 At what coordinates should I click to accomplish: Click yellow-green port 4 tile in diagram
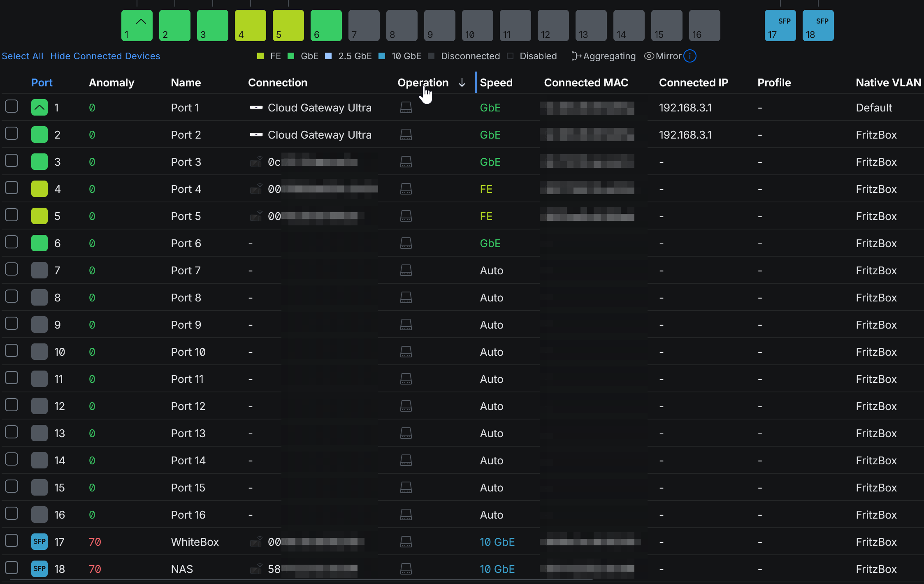pos(250,26)
